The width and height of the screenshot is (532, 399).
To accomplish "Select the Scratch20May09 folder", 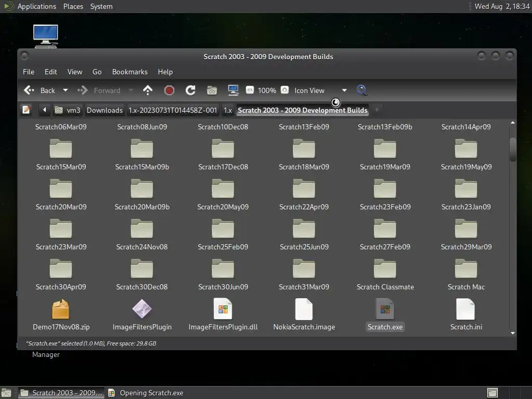I will (223, 194).
